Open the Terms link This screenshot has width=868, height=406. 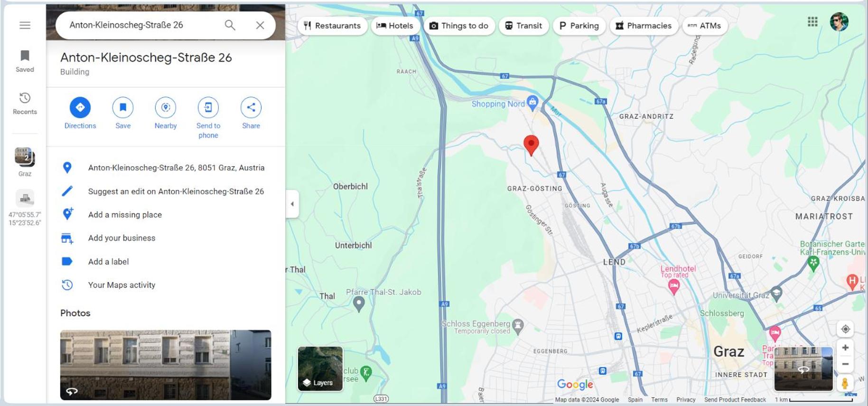[659, 400]
